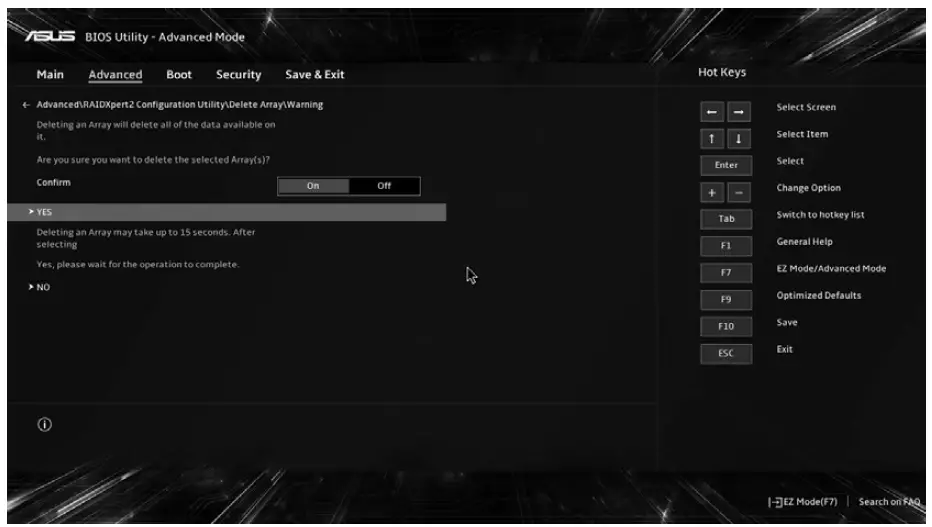This screenshot has width=932, height=527.
Task: Open the Main tab
Action: pyautogui.click(x=50, y=74)
